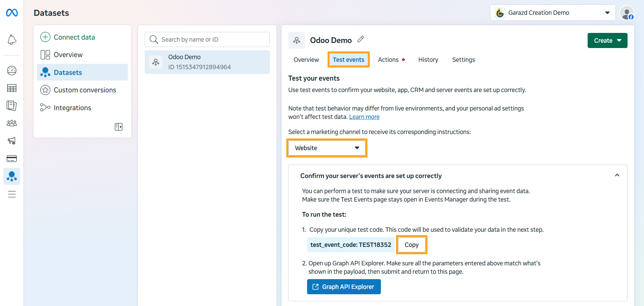Switch to the Actions tab
The width and height of the screenshot is (644, 306).
(x=388, y=60)
